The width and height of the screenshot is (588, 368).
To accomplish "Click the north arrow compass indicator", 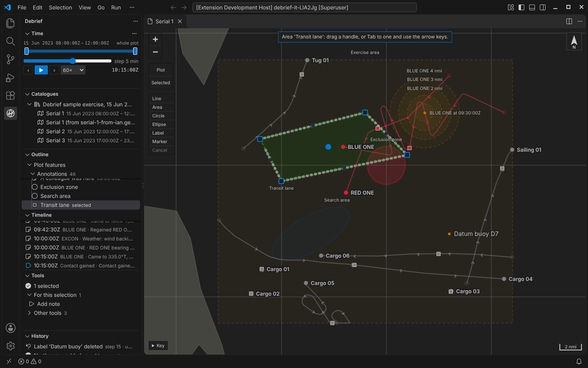I will coord(574,41).
